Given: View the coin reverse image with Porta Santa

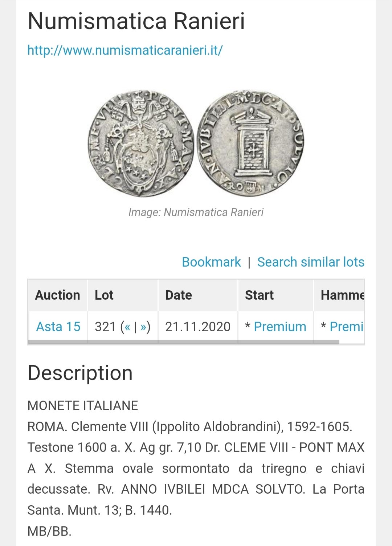Looking at the screenshot, I should (x=250, y=143).
